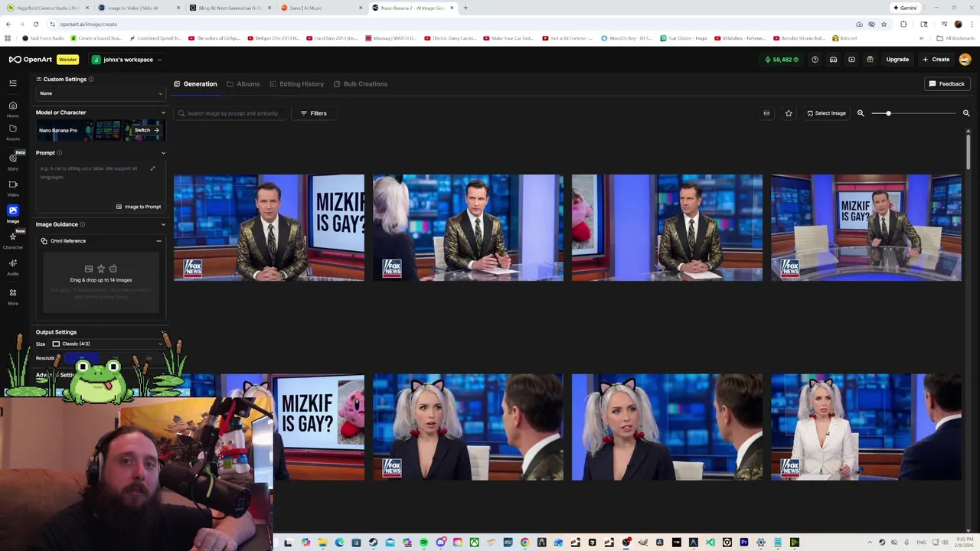Image resolution: width=980 pixels, height=551 pixels.
Task: Collapse Omni Reference panel minus
Action: click(x=158, y=241)
